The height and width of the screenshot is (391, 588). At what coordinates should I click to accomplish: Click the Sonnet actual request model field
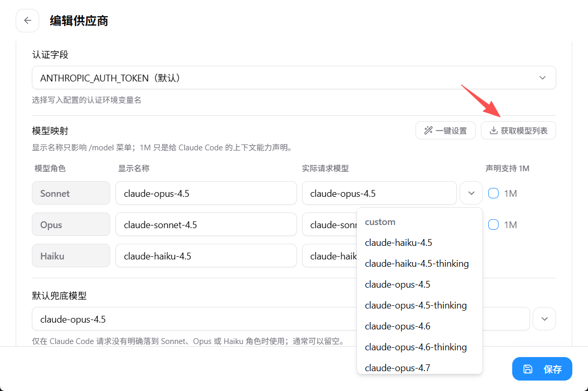coord(379,193)
